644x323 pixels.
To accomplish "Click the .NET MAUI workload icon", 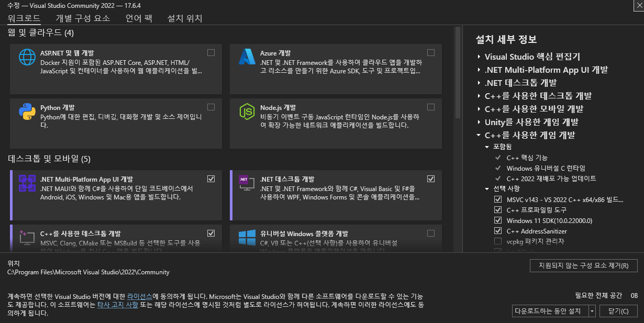I will [x=27, y=183].
